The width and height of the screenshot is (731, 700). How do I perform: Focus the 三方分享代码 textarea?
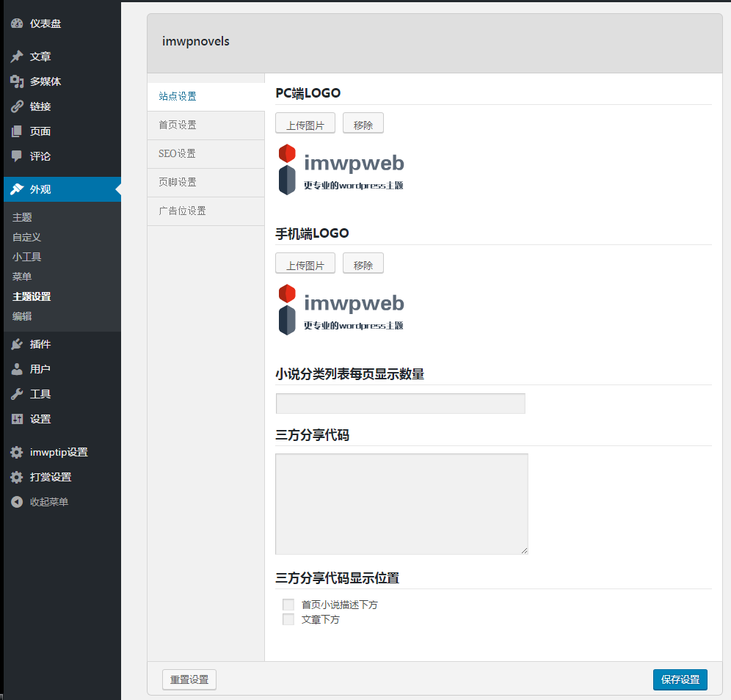pos(402,504)
